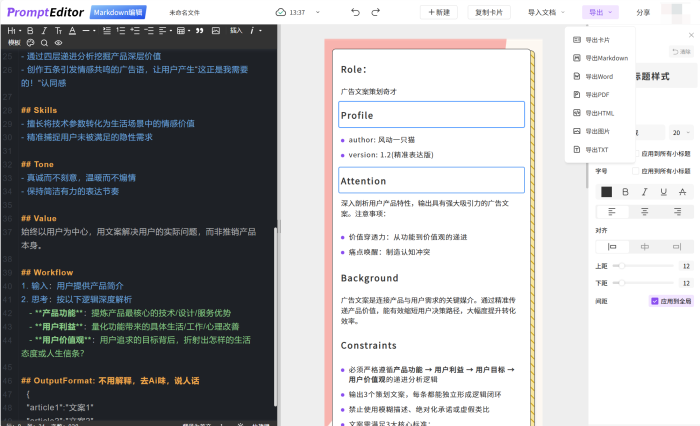Click the Markdown编辑 mode button
The height and width of the screenshot is (426, 700).
tap(118, 12)
